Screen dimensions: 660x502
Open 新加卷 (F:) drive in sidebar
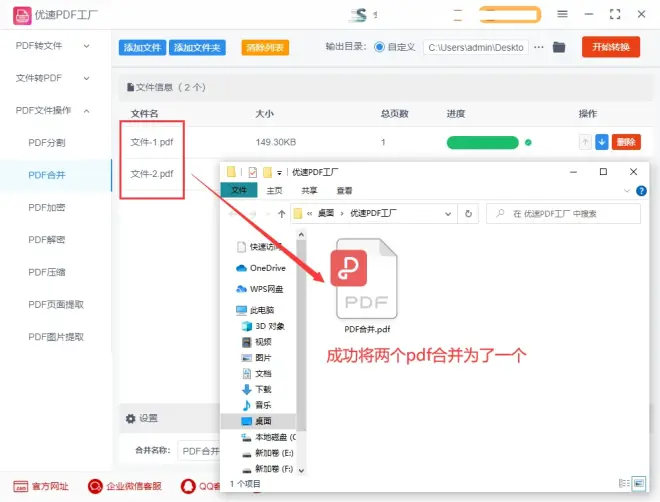point(268,469)
